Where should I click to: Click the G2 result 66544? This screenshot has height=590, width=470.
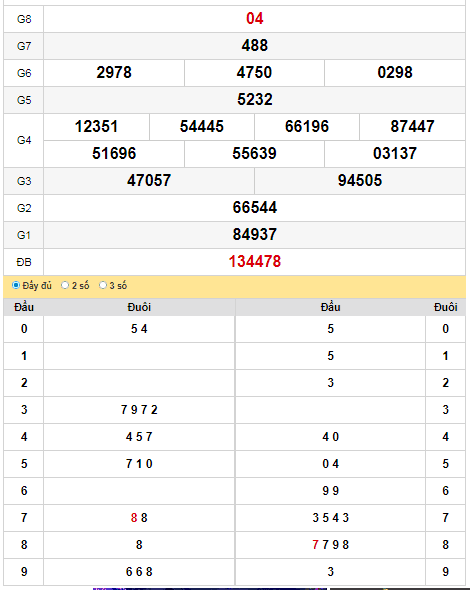[x=255, y=208]
